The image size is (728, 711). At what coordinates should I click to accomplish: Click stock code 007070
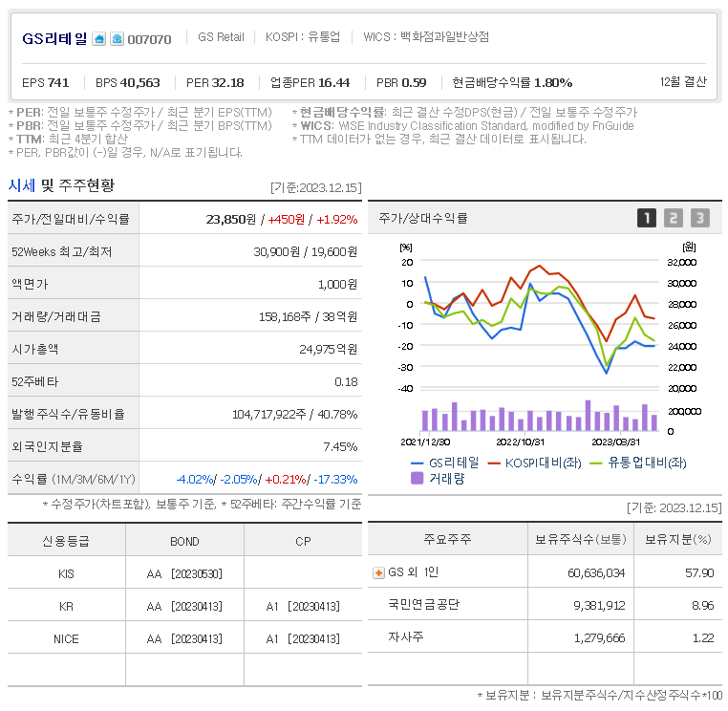(149, 39)
